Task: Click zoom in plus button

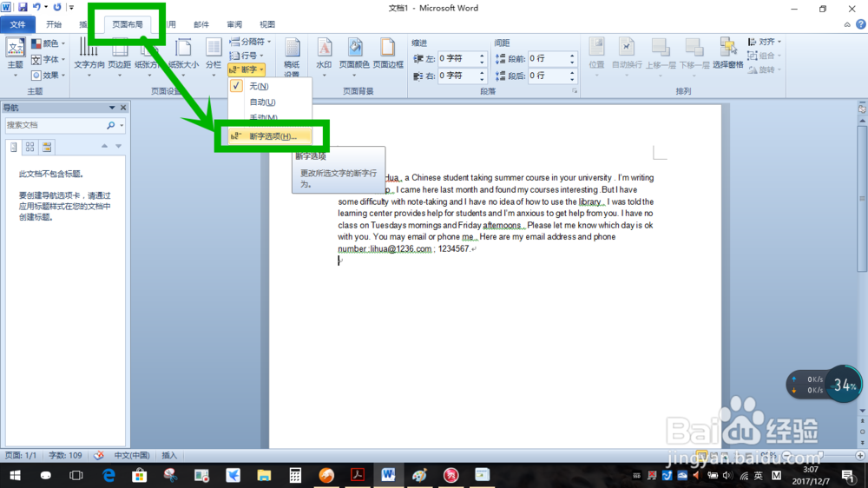Action: pyautogui.click(x=859, y=455)
